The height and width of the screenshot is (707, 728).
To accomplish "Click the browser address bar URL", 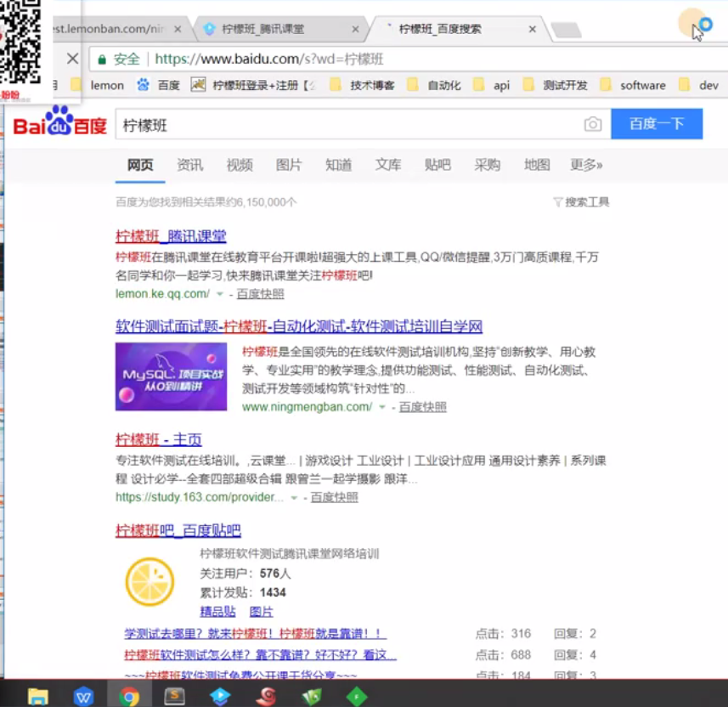I will tap(268, 59).
